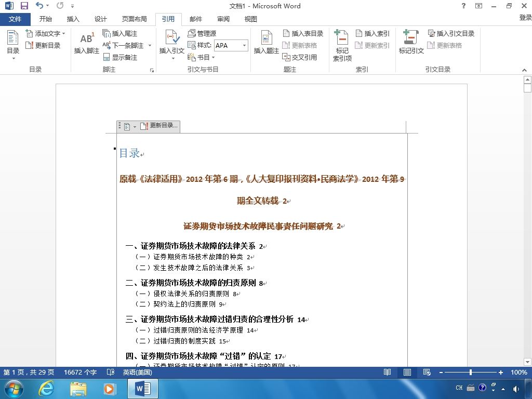Launch Internet Explorer from the taskbar
Viewport: 532px width, 399px height.
pyautogui.click(x=46, y=389)
